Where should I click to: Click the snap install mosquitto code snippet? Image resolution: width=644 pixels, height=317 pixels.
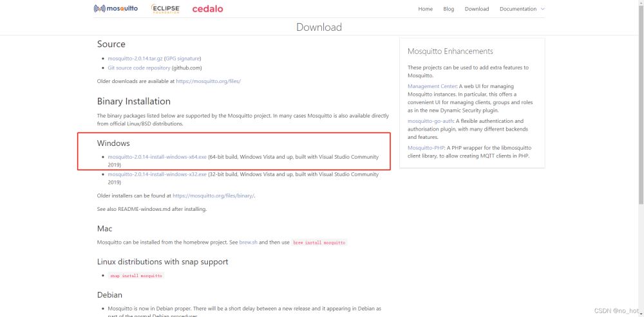pyautogui.click(x=136, y=275)
